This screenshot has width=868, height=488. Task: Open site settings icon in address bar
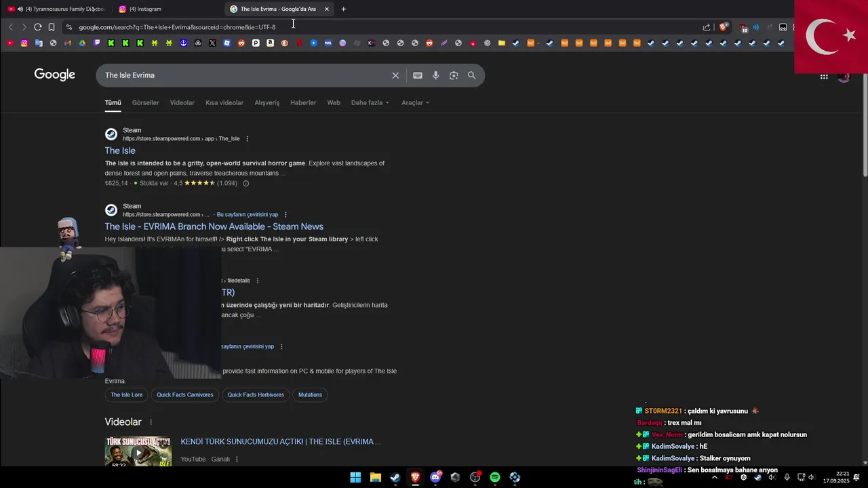68,27
